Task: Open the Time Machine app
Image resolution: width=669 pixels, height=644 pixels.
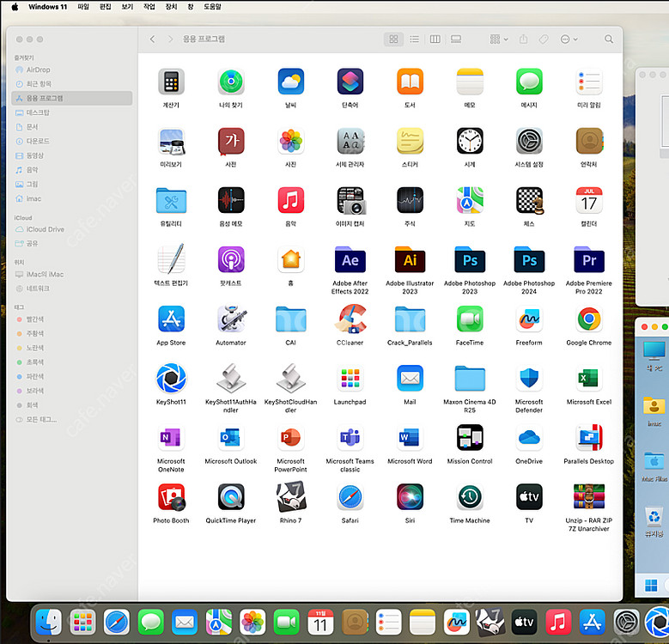Action: 469,497
